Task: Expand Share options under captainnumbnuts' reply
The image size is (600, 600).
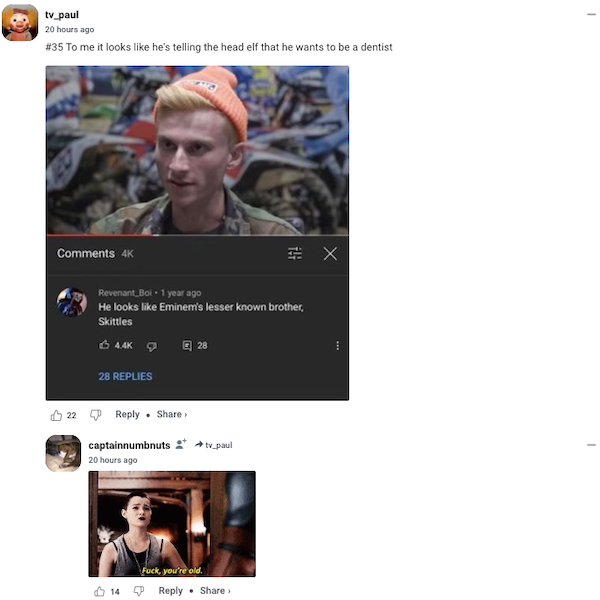Action: 215,591
